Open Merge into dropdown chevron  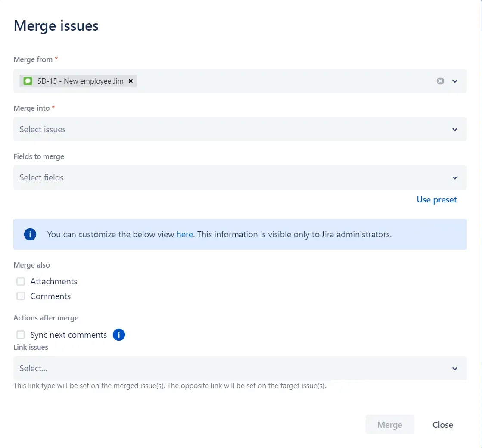[455, 130]
